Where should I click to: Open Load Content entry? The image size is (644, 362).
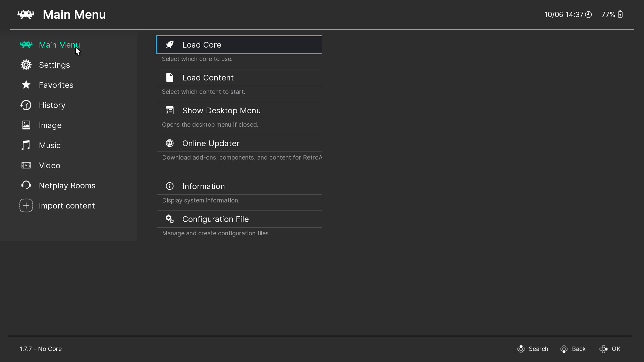(x=208, y=77)
